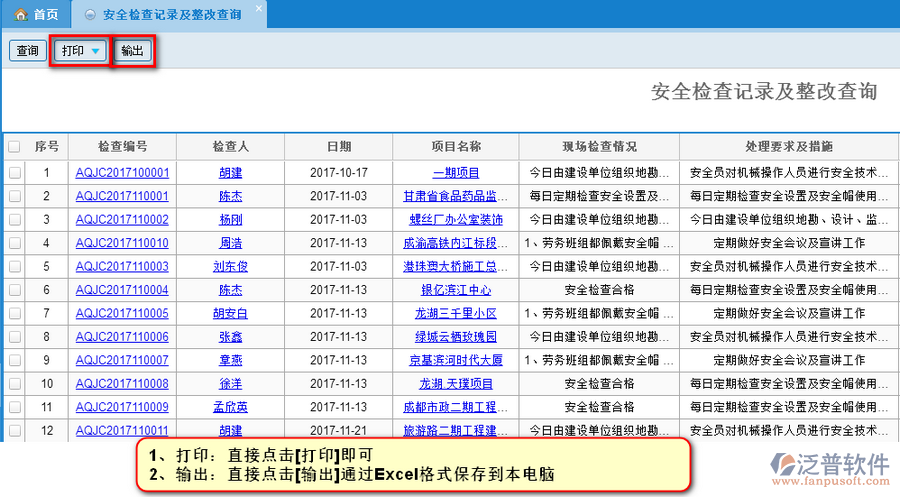
Task: Tick the checkbox for row 10
Action: tap(14, 384)
